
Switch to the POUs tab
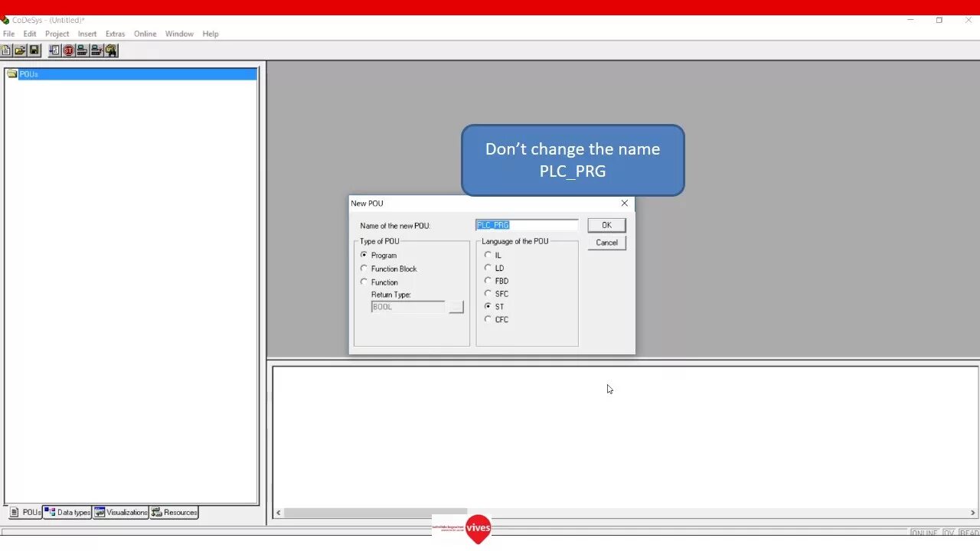tap(25, 513)
